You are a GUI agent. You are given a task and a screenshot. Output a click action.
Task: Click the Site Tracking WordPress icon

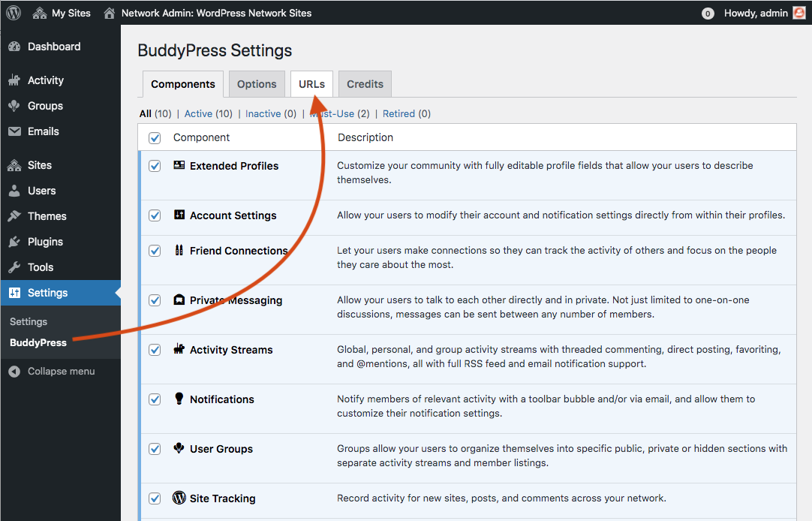point(179,498)
